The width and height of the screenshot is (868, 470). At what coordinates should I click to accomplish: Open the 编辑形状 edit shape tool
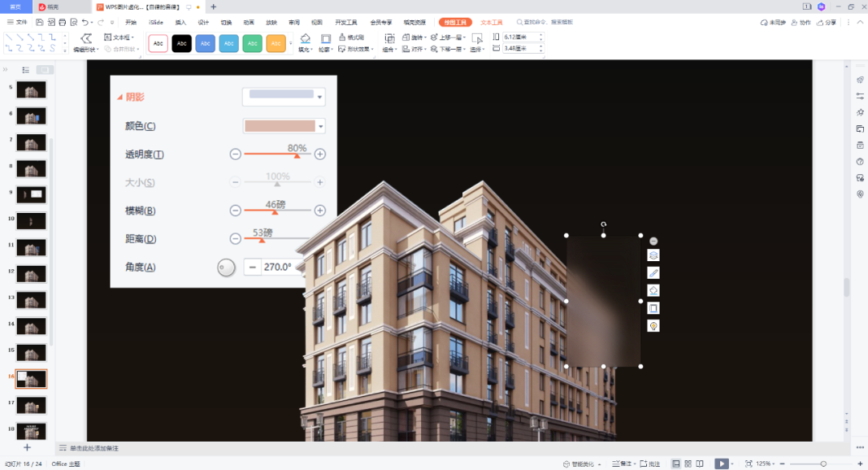86,43
